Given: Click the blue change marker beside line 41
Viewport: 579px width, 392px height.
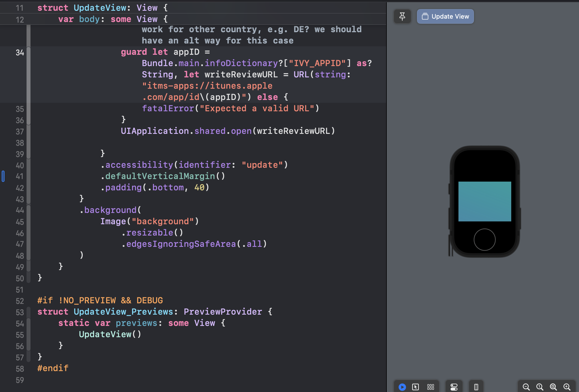Looking at the screenshot, I should click(3, 176).
